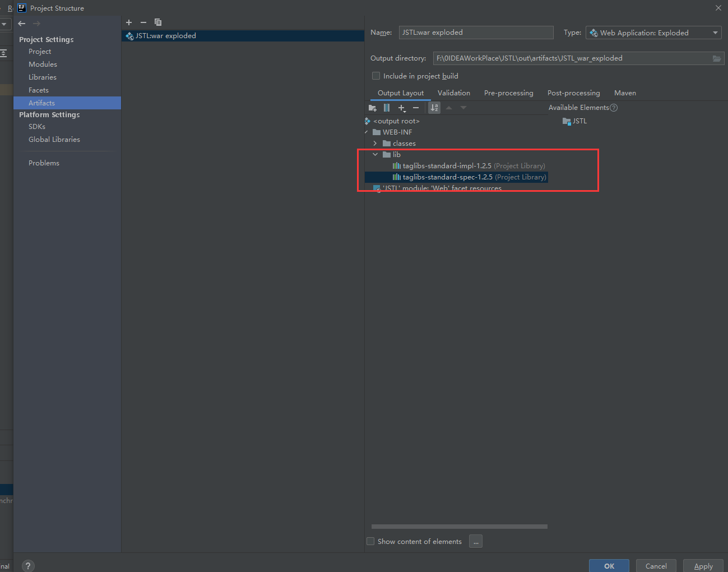Edit the artifact Name field
Viewport: 728px width, 572px height.
(x=476, y=33)
